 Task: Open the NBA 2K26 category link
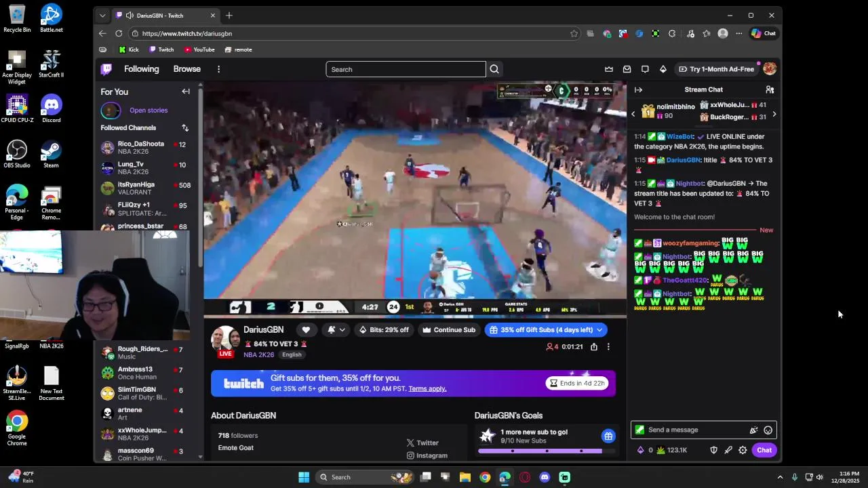(258, 354)
